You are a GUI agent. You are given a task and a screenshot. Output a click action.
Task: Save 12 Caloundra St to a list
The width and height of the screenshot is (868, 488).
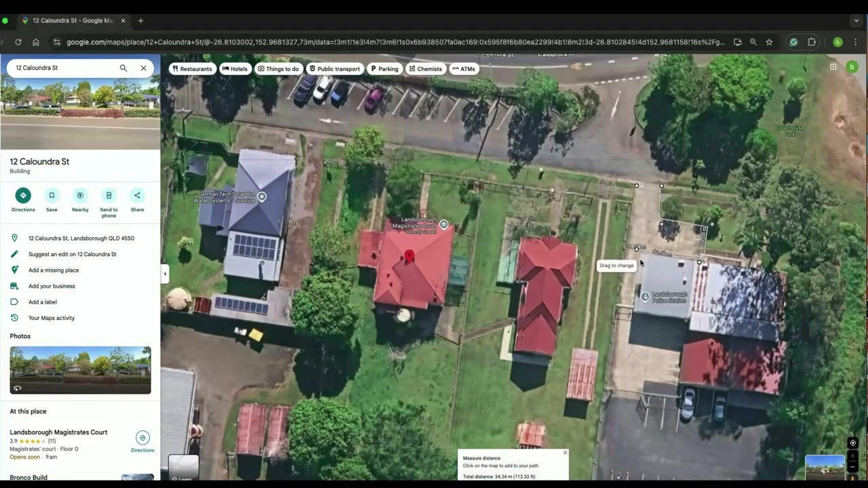coord(52,200)
